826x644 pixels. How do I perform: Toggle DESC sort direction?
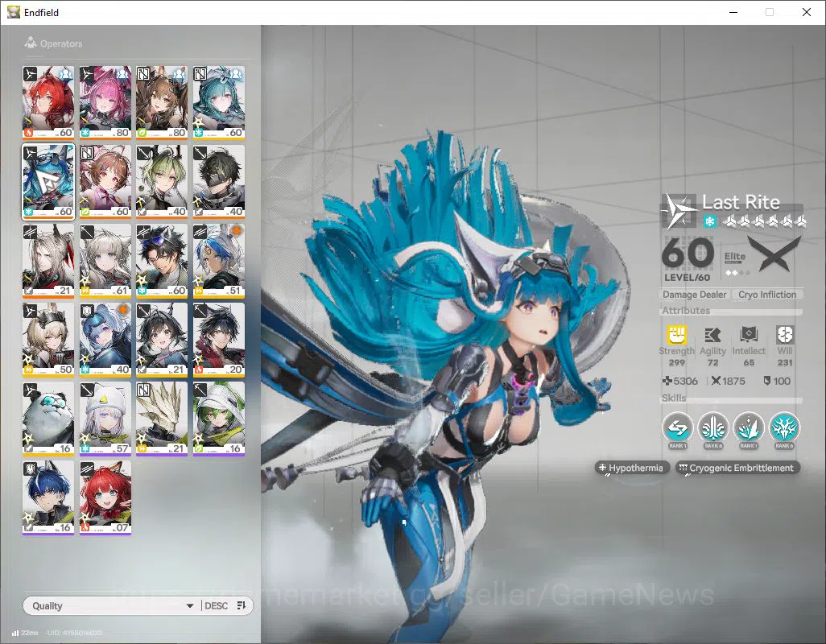(216, 605)
